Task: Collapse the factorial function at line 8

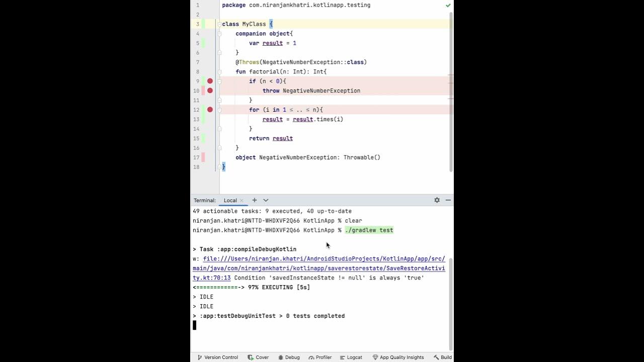Action: pyautogui.click(x=219, y=72)
